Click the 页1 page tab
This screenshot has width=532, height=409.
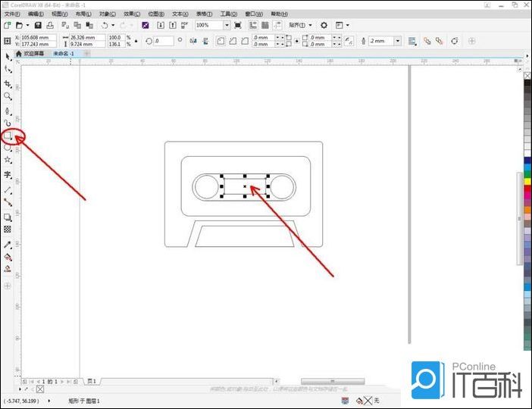tap(91, 381)
